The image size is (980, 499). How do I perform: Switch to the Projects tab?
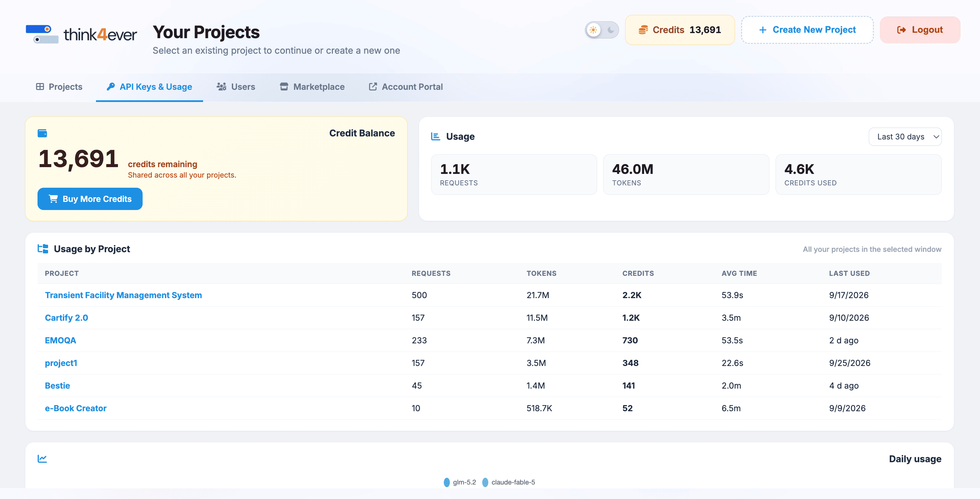[x=59, y=87]
